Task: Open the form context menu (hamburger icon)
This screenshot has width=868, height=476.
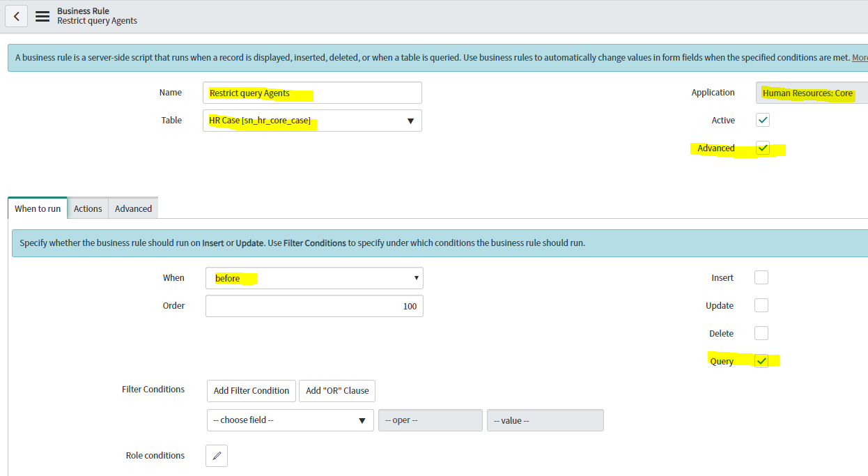Action: [x=41, y=16]
